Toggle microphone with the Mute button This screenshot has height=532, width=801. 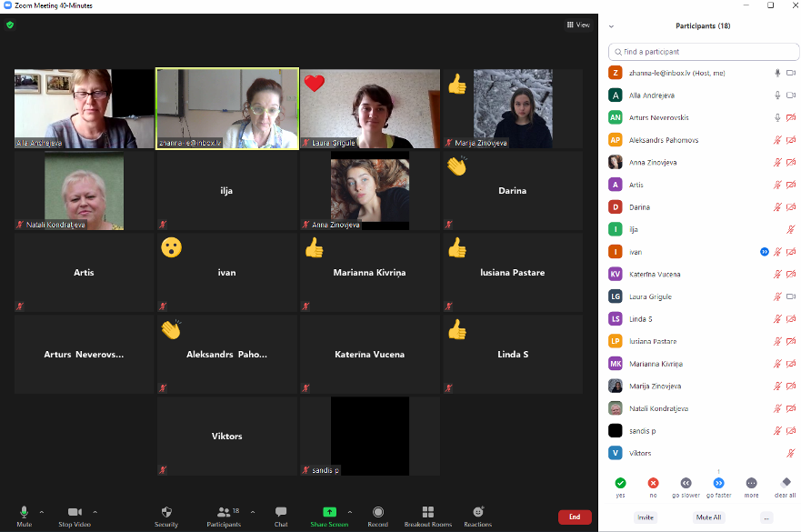point(25,515)
